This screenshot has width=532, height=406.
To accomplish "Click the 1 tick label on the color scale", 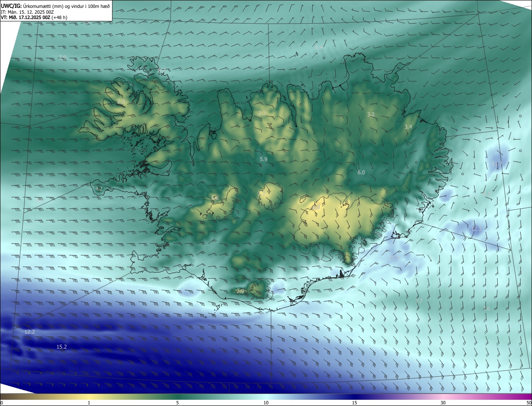I will (89, 403).
